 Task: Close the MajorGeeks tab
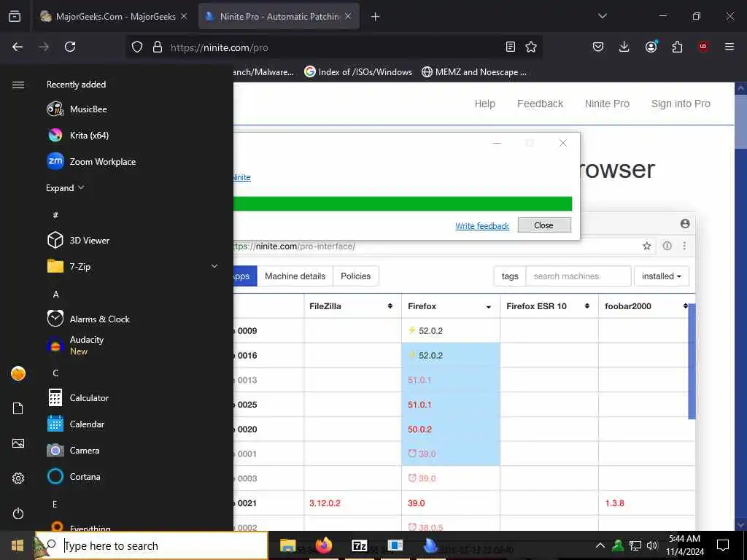184,16
